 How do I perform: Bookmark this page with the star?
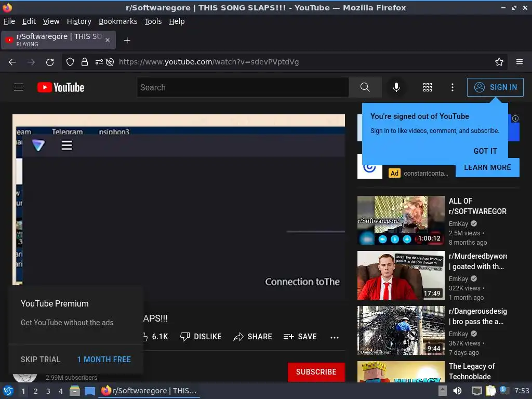499,62
